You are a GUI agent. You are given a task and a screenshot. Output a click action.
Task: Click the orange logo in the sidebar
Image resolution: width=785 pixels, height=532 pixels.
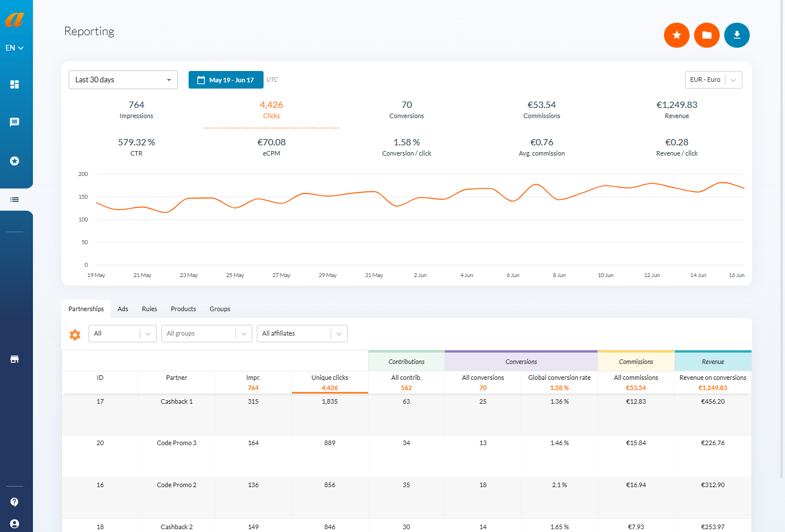tap(15, 19)
